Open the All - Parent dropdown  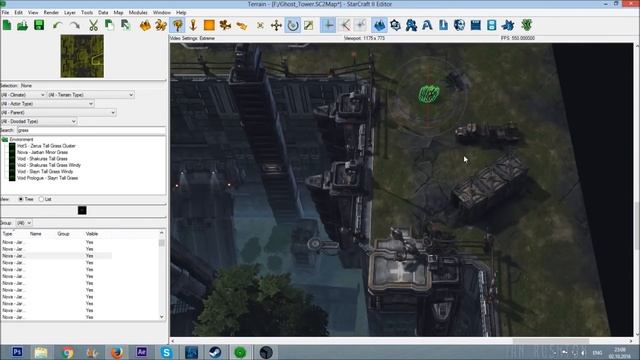[x=58, y=113]
